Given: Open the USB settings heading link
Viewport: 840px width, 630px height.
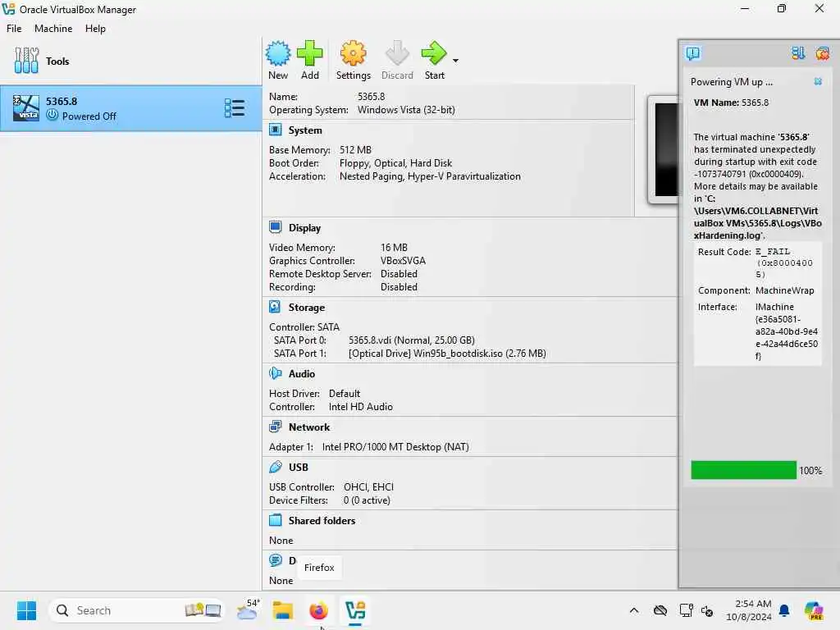Looking at the screenshot, I should [299, 467].
